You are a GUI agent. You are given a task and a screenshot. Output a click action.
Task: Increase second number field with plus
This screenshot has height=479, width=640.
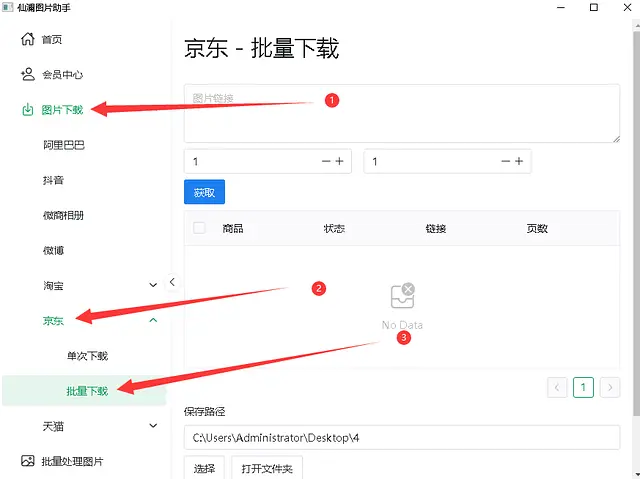click(519, 161)
